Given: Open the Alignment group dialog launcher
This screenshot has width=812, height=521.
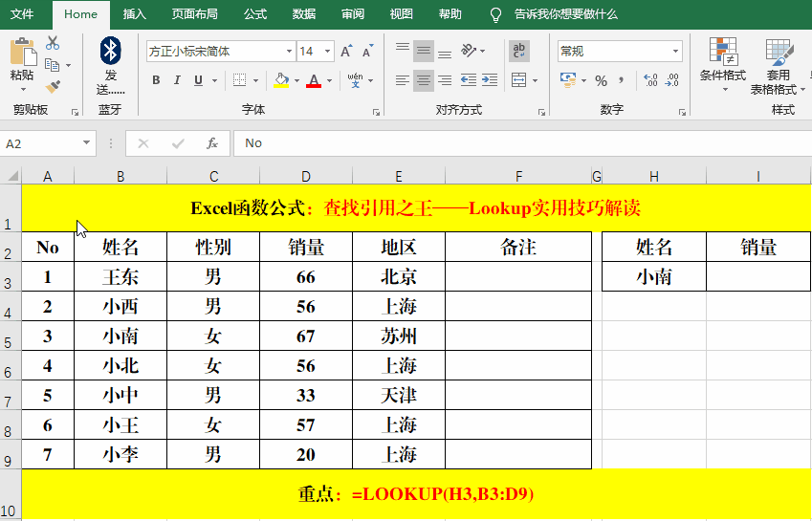Looking at the screenshot, I should click(541, 112).
